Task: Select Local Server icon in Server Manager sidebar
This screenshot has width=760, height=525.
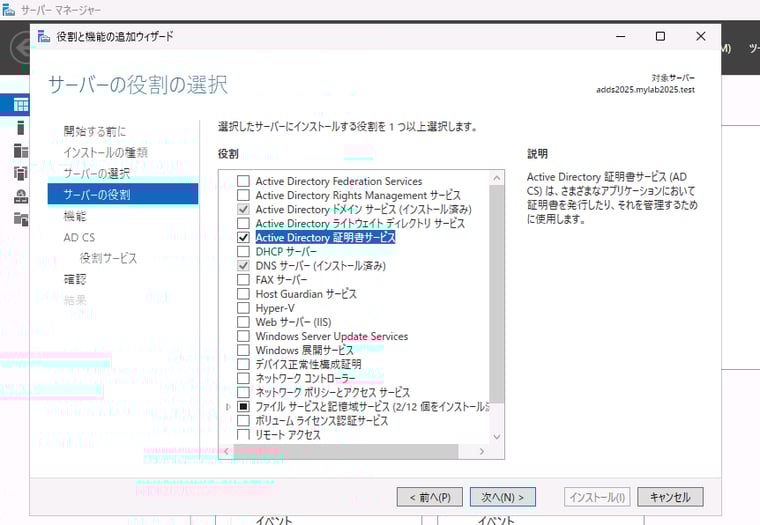Action: point(20,127)
